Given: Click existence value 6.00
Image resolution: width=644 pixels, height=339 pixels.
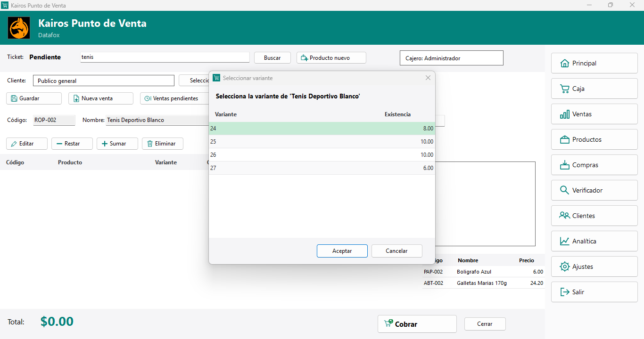Looking at the screenshot, I should coord(428,168).
